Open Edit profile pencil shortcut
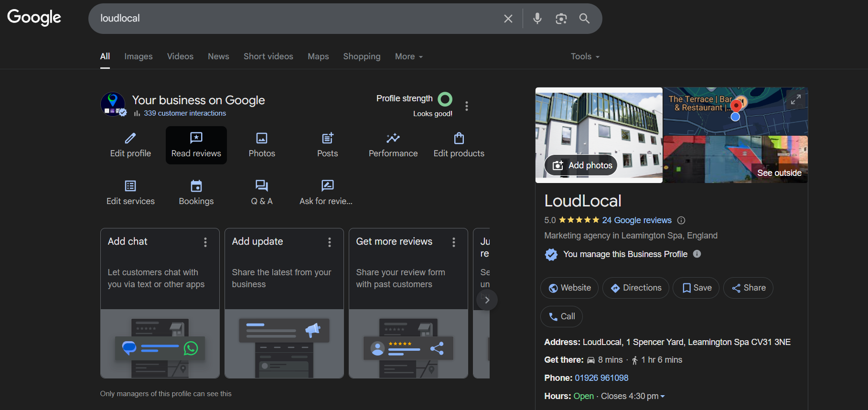The image size is (868, 410). tap(130, 145)
